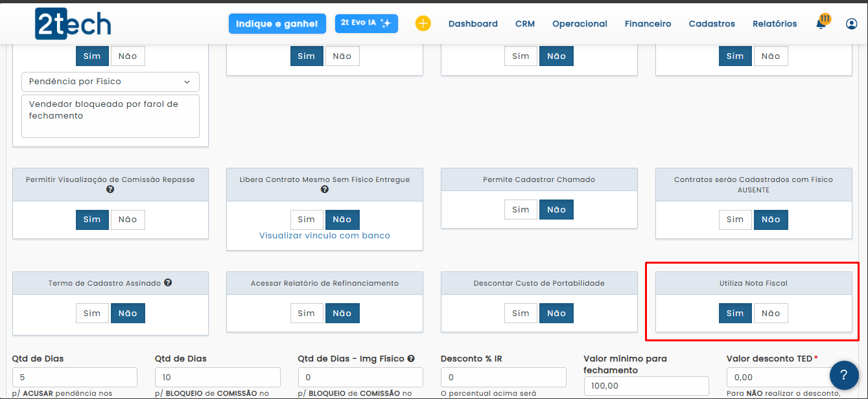Click help icon under Libera Contrato Mesmo Sem Físico

click(x=325, y=190)
